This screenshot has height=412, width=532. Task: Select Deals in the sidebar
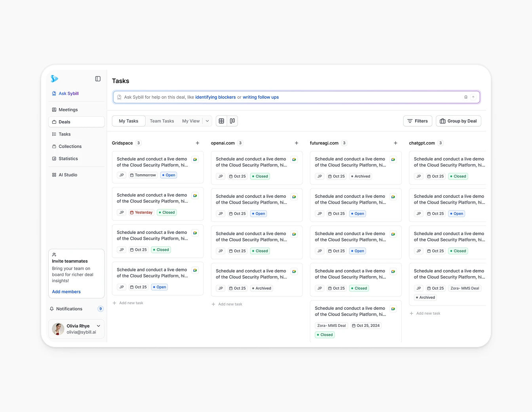click(x=65, y=122)
